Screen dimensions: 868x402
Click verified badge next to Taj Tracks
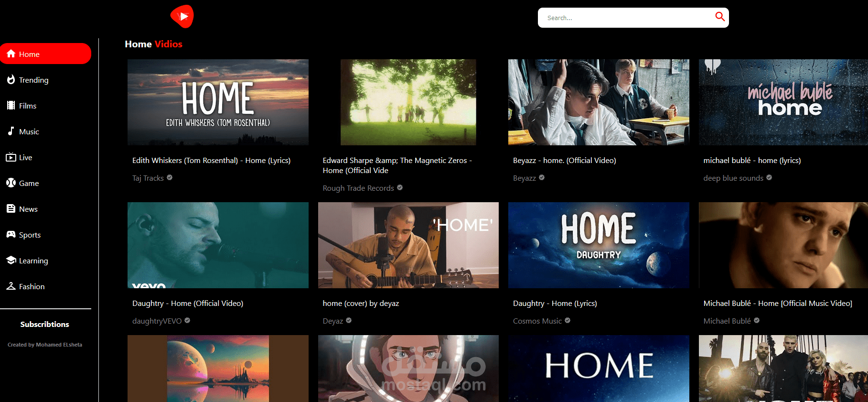tap(170, 177)
